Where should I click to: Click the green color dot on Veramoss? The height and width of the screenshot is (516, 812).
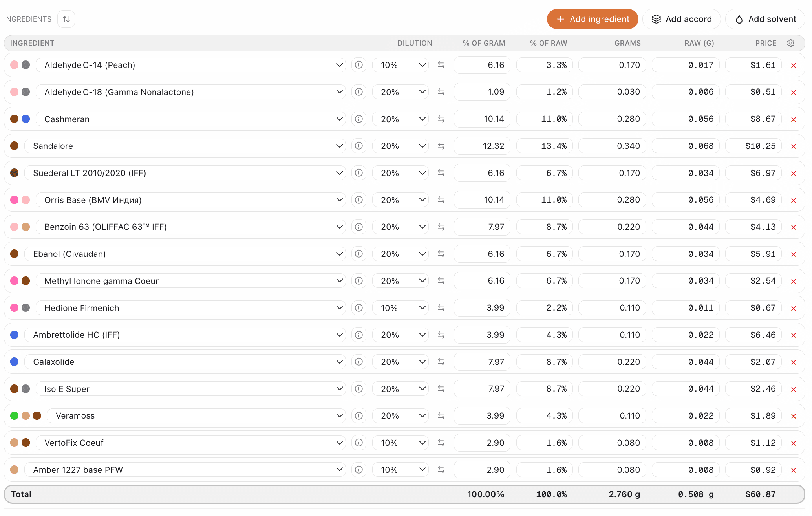tap(15, 415)
